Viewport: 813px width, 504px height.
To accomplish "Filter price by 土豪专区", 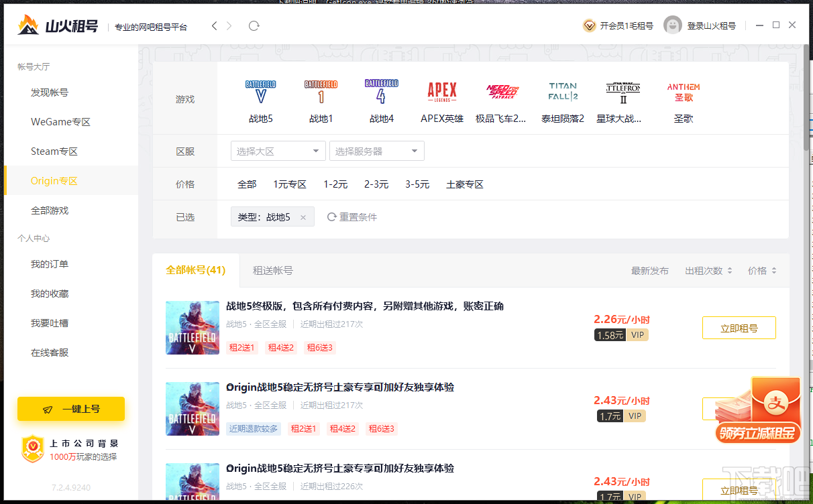I will point(465,184).
